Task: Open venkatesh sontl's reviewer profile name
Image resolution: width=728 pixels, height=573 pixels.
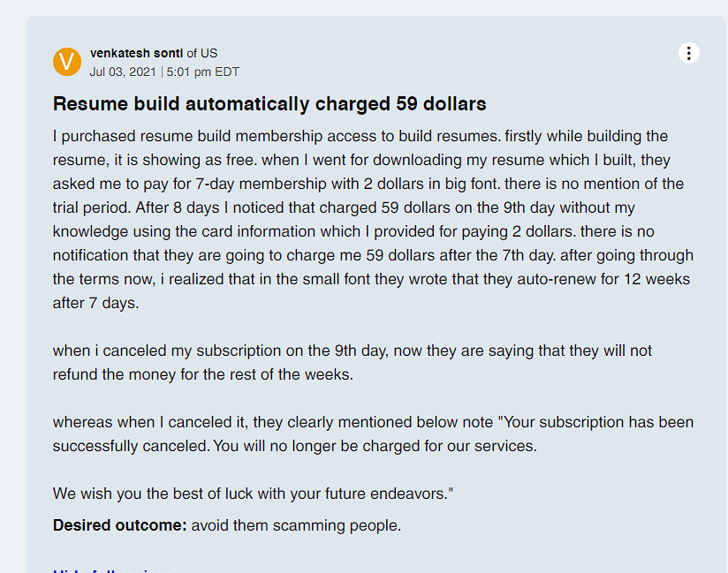Action: [136, 53]
